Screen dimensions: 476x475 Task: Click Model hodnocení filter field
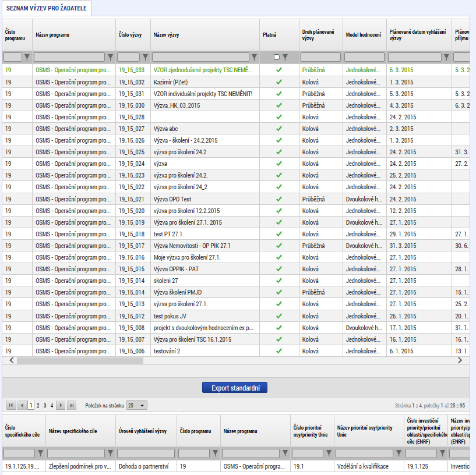(x=364, y=57)
